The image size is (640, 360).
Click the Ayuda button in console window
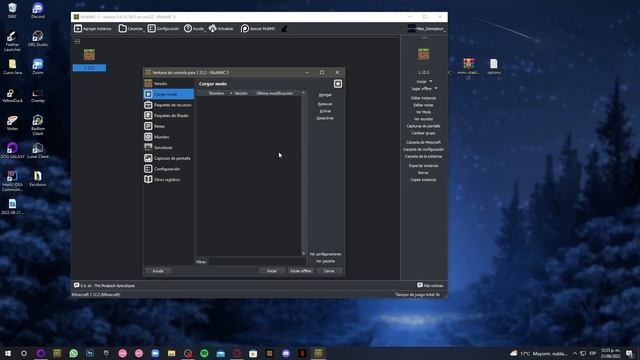point(158,271)
